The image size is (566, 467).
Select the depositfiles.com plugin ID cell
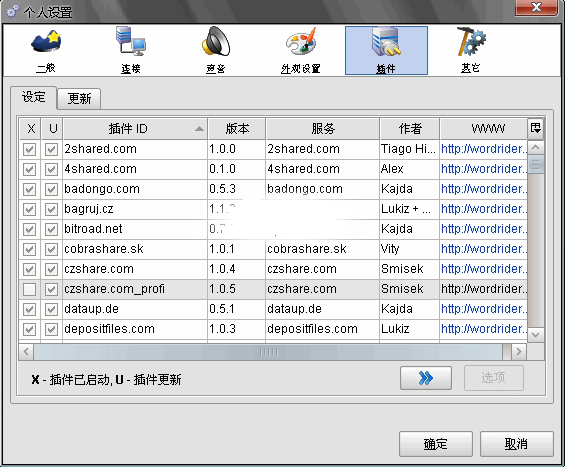pyautogui.click(x=135, y=329)
